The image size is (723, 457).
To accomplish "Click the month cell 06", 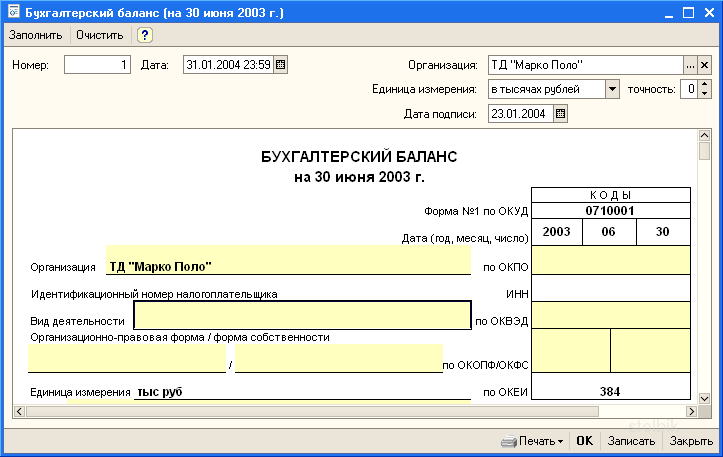I will point(609,232).
